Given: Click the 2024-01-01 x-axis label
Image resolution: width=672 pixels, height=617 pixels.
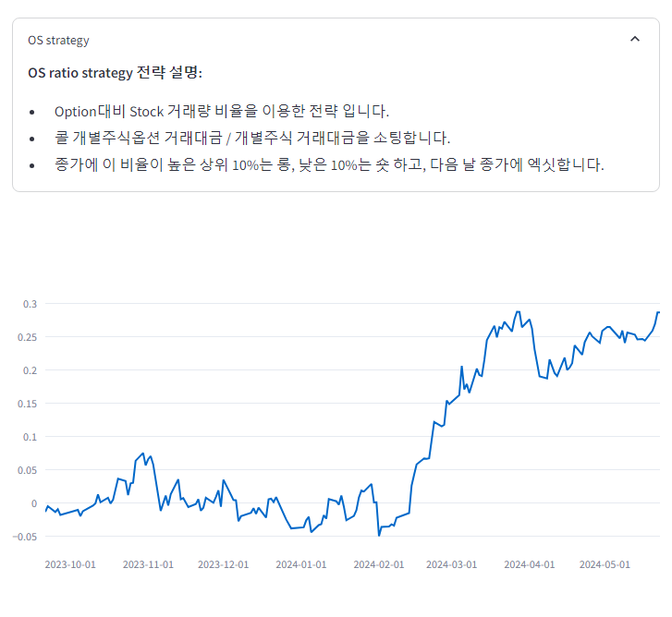Looking at the screenshot, I should [300, 564].
